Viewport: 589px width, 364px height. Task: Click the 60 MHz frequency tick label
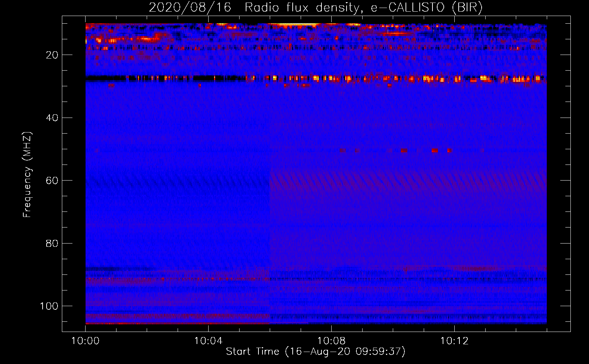coord(52,181)
